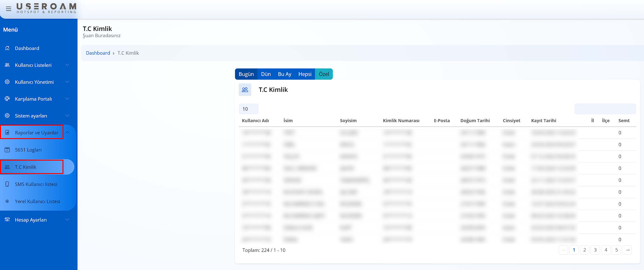This screenshot has width=644, height=270.
Task: Switch to the Dün filter tab
Action: click(266, 74)
